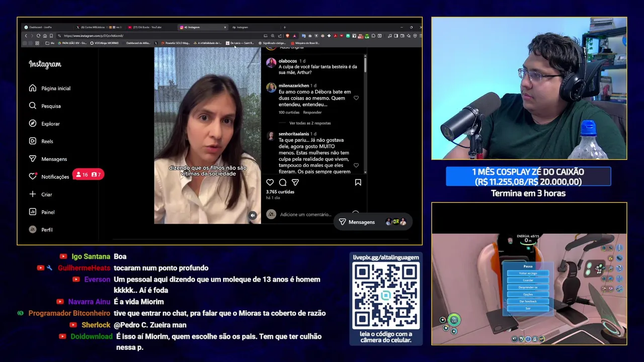The image size is (644, 362).
Task: Click Desprender-se in game pause menu
Action: [528, 287]
